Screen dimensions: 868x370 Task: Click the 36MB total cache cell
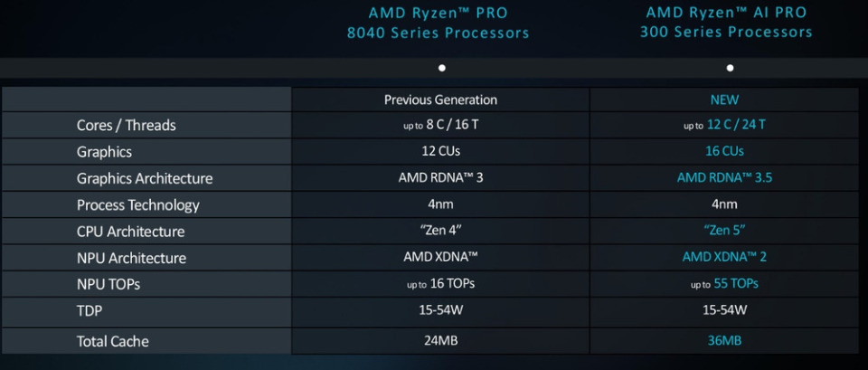click(x=724, y=340)
